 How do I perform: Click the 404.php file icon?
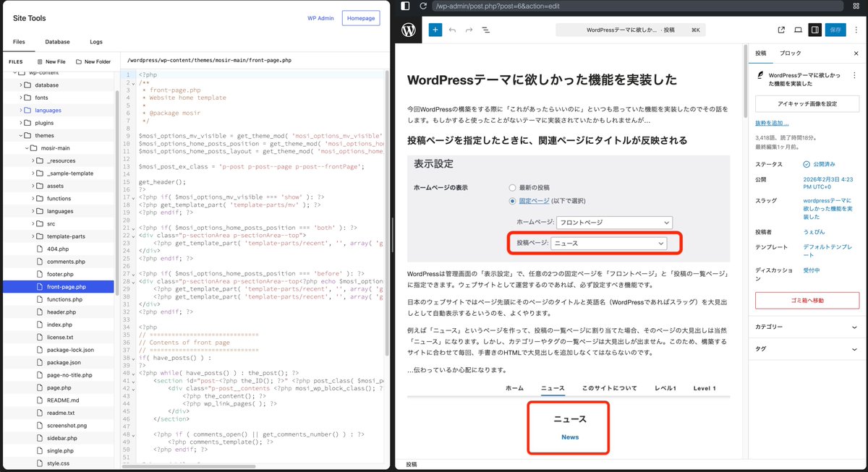coord(39,249)
